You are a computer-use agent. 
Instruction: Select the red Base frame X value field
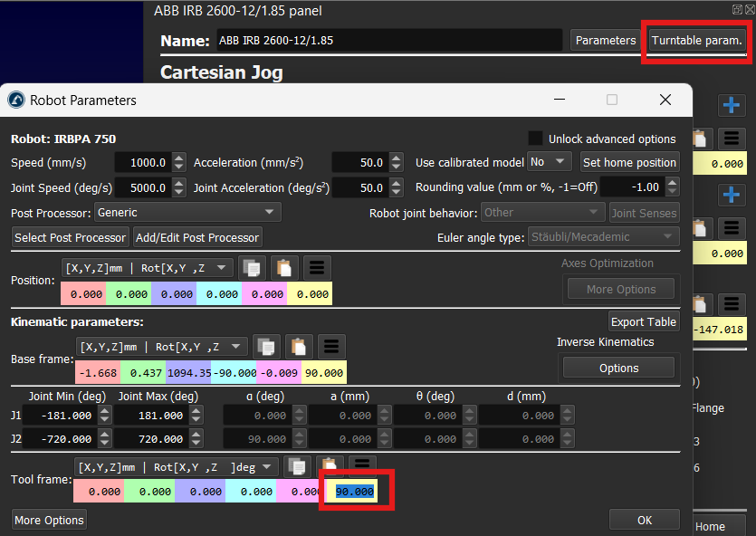pyautogui.click(x=97, y=372)
